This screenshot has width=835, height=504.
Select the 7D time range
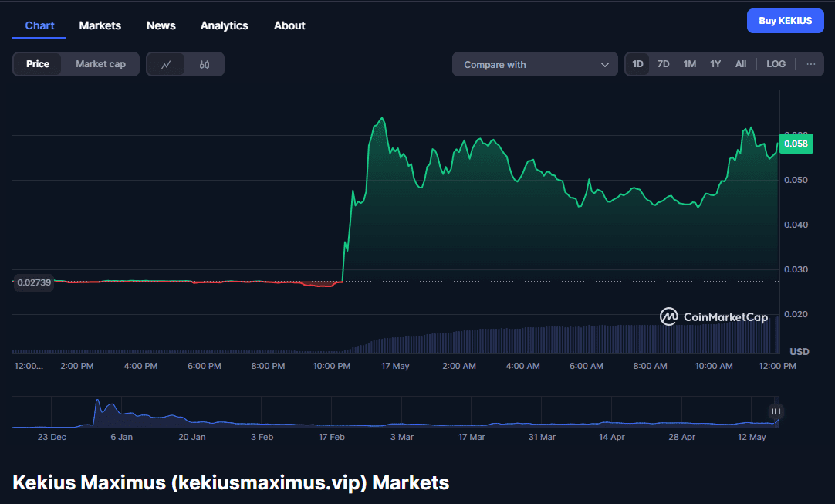point(663,64)
